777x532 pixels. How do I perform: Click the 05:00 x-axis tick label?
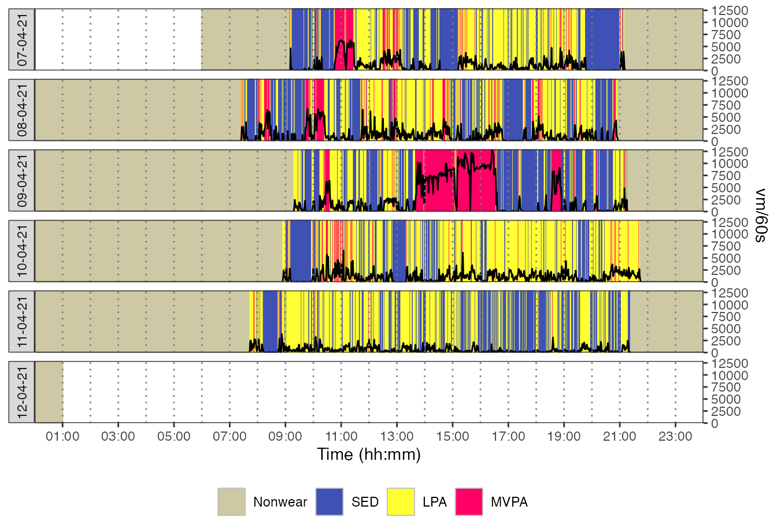pos(173,436)
